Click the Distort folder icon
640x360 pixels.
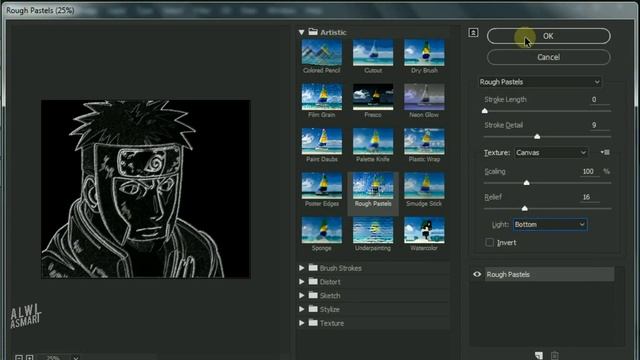point(313,281)
